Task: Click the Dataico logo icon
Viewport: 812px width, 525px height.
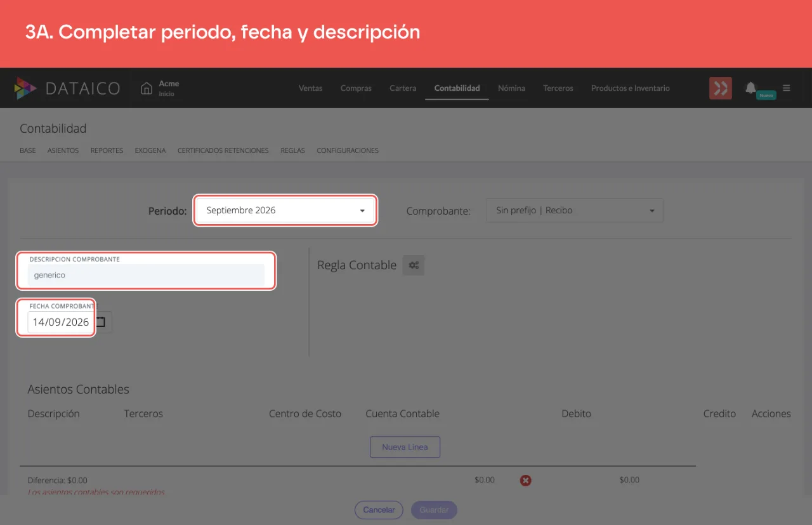Action: point(25,88)
